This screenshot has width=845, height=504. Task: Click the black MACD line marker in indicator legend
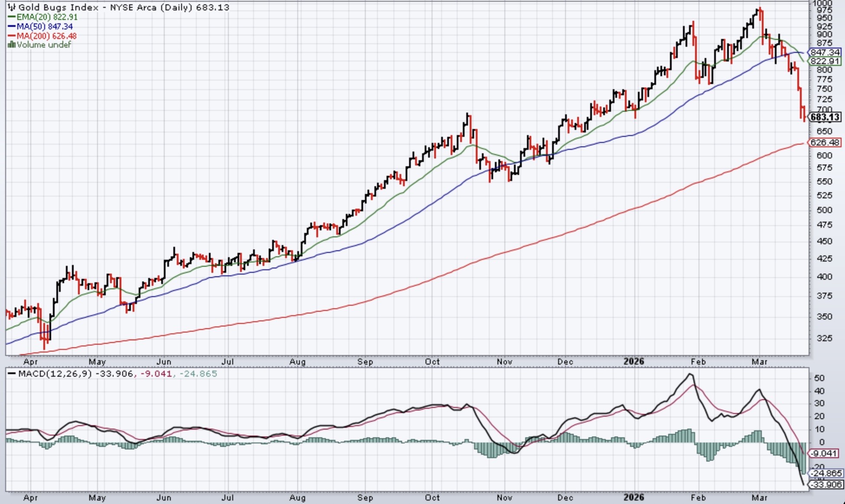pos(12,374)
